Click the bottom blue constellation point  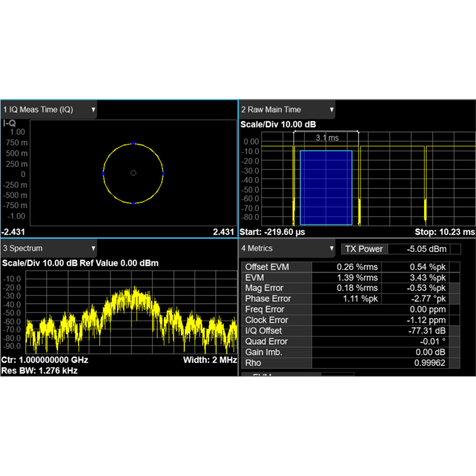(133, 203)
